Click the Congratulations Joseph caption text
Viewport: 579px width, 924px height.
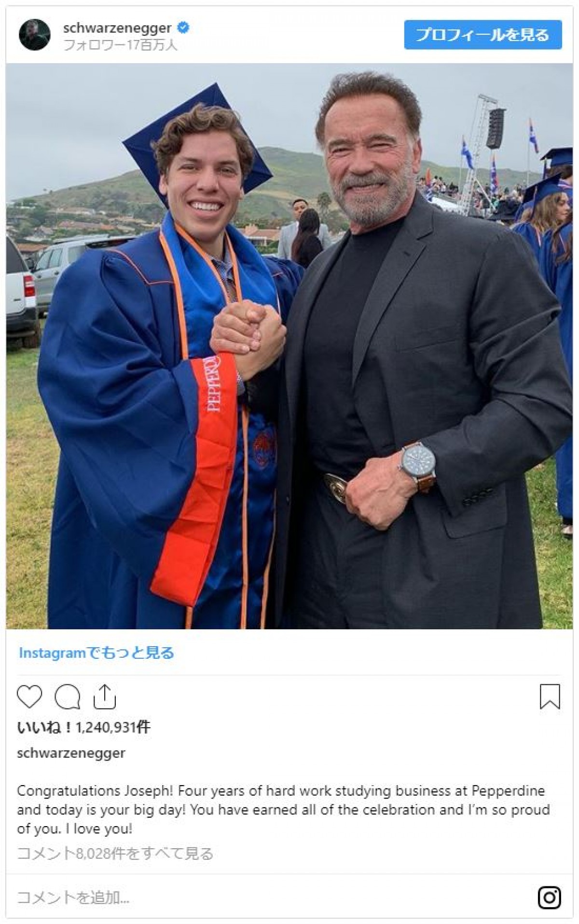[283, 810]
